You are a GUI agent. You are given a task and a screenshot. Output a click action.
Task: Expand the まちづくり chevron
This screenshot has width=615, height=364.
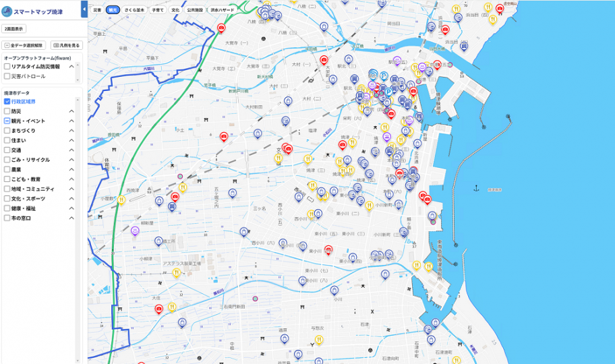[x=71, y=131]
